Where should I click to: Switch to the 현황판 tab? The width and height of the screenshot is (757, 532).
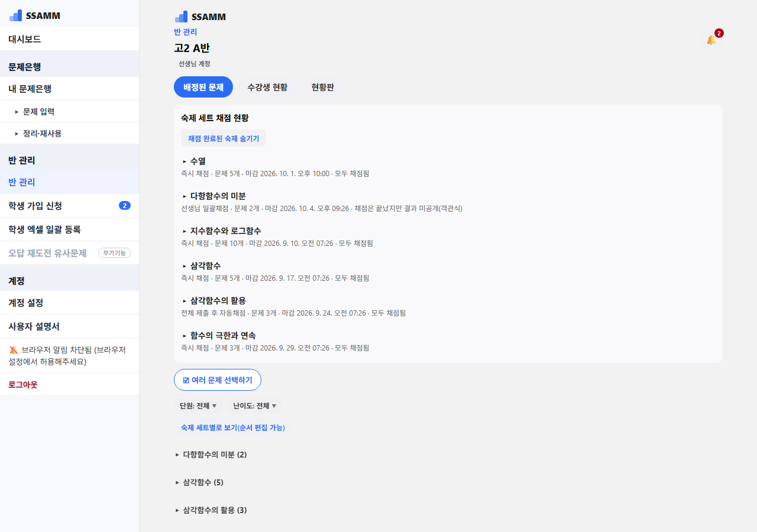[323, 87]
